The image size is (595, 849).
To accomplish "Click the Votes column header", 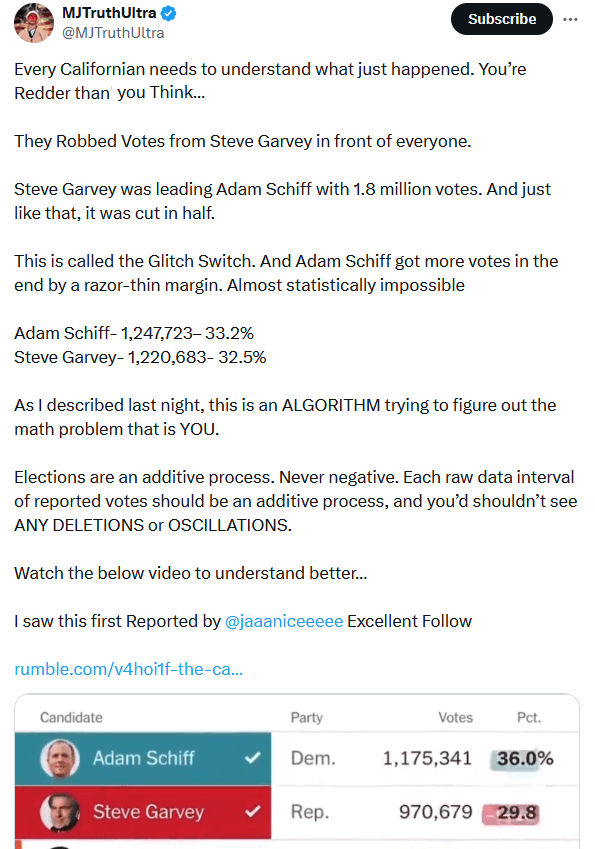I will click(455, 717).
